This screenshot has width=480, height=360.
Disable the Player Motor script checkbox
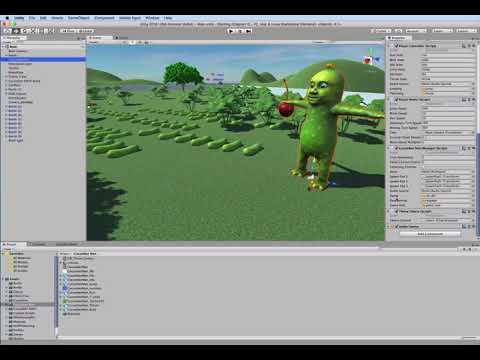tap(396, 99)
